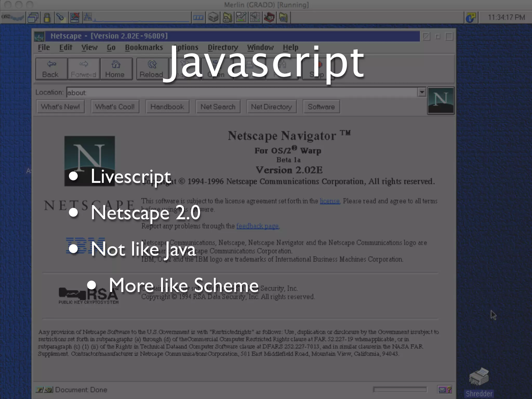Click the Net Search directory button
The height and width of the screenshot is (399, 532).
tap(218, 107)
